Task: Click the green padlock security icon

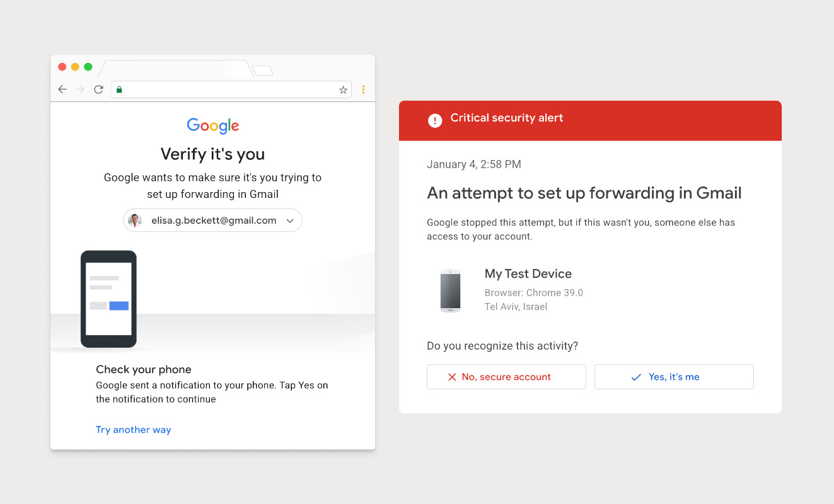Action: [x=119, y=89]
